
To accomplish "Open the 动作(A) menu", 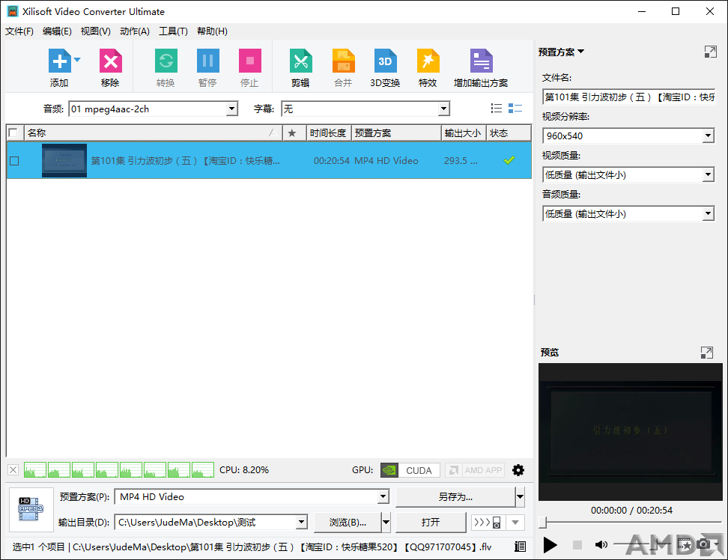I will click(135, 31).
